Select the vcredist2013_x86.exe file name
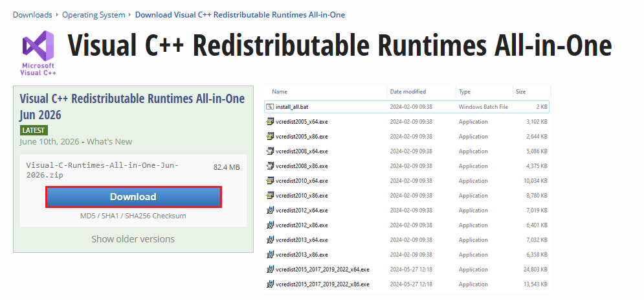 (x=302, y=255)
